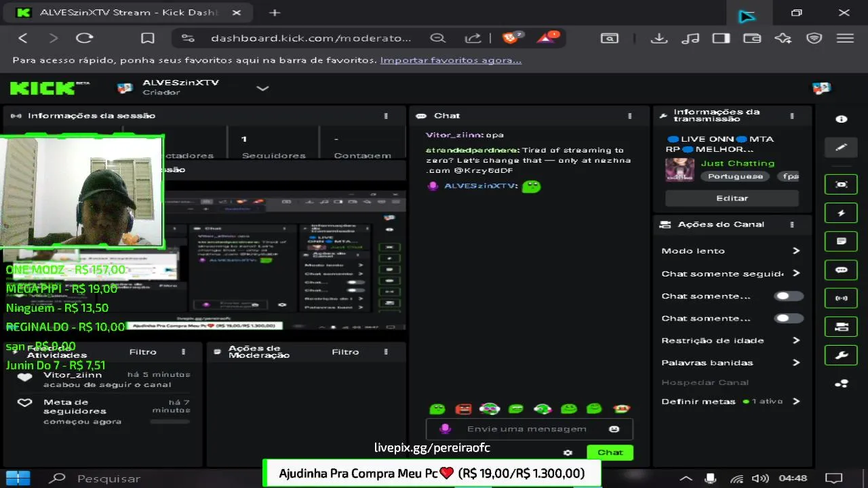Screen dimensions: 868x488
Task: Expand Chat somente seguidores arrow
Action: pos(796,273)
